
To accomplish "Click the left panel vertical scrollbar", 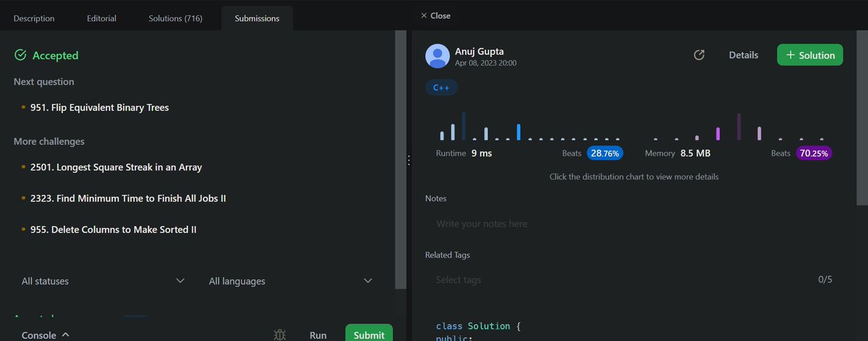I will [400, 159].
